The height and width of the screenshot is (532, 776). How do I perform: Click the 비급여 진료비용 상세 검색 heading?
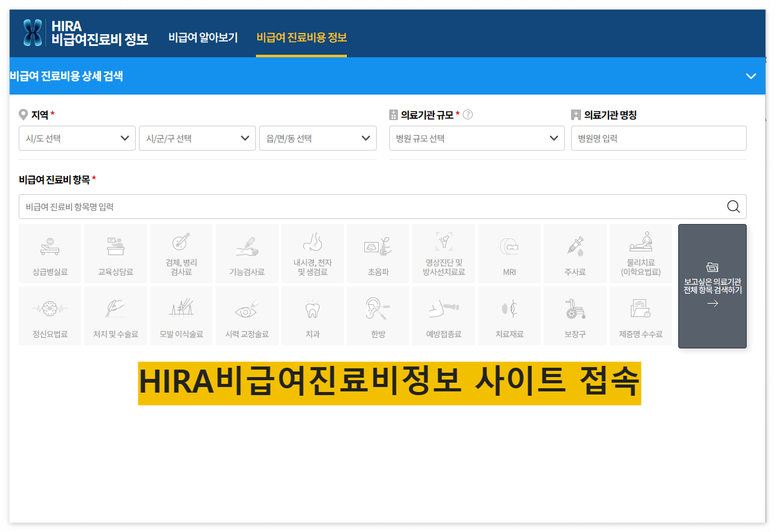click(x=66, y=76)
